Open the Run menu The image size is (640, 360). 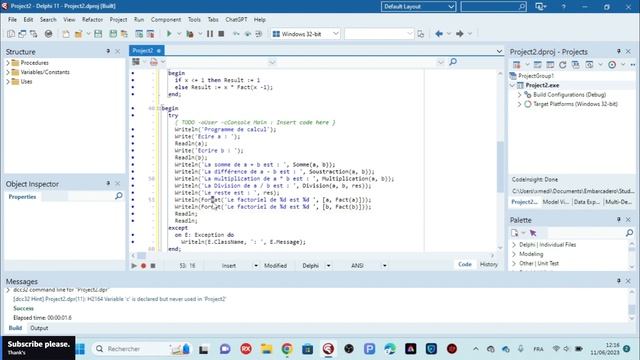click(139, 20)
